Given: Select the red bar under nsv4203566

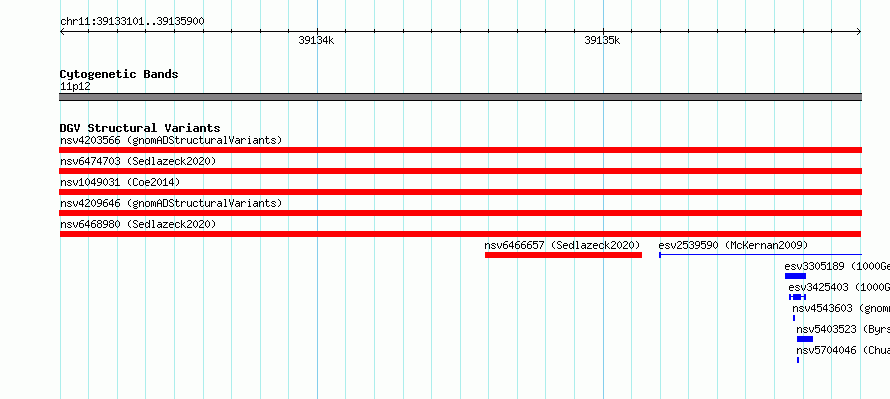Looking at the screenshot, I should pos(460,150).
